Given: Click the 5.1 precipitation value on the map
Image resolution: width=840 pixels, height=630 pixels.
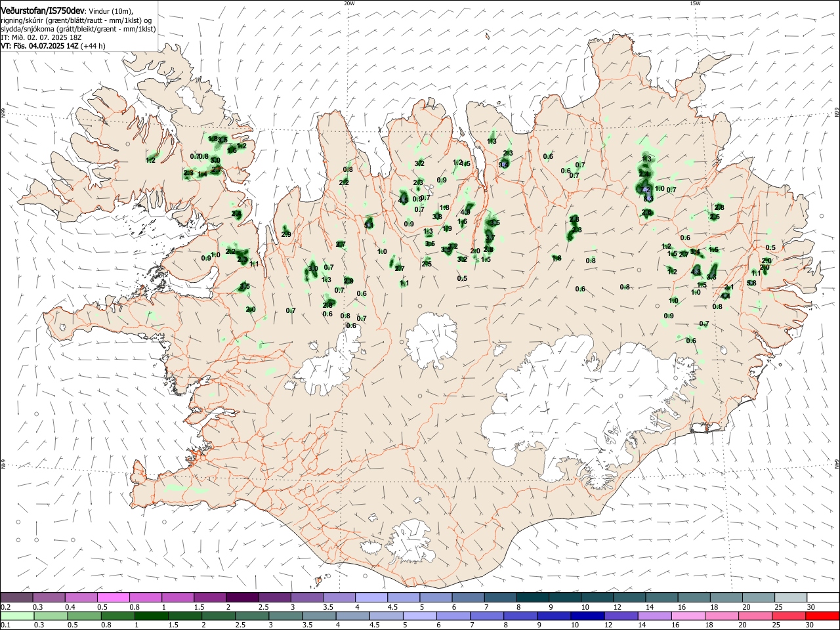Looking at the screenshot, I should 369,225.
